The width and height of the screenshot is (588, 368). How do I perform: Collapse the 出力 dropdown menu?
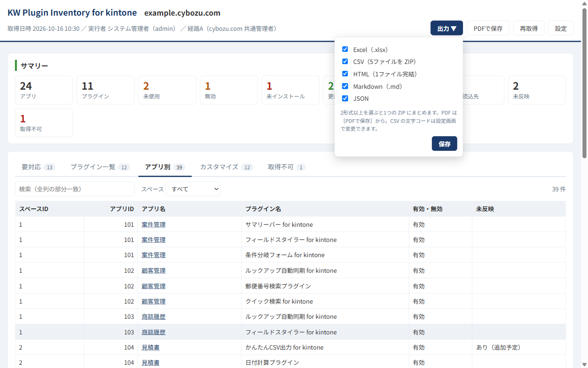click(447, 28)
